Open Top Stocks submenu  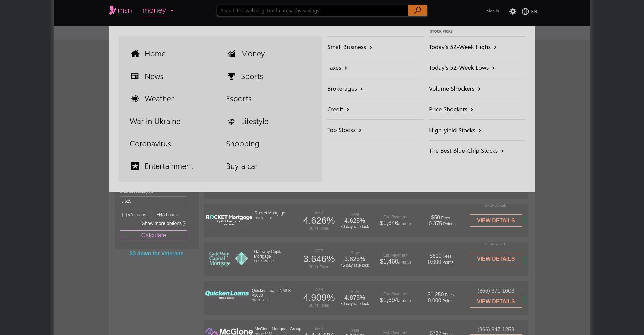pos(344,130)
